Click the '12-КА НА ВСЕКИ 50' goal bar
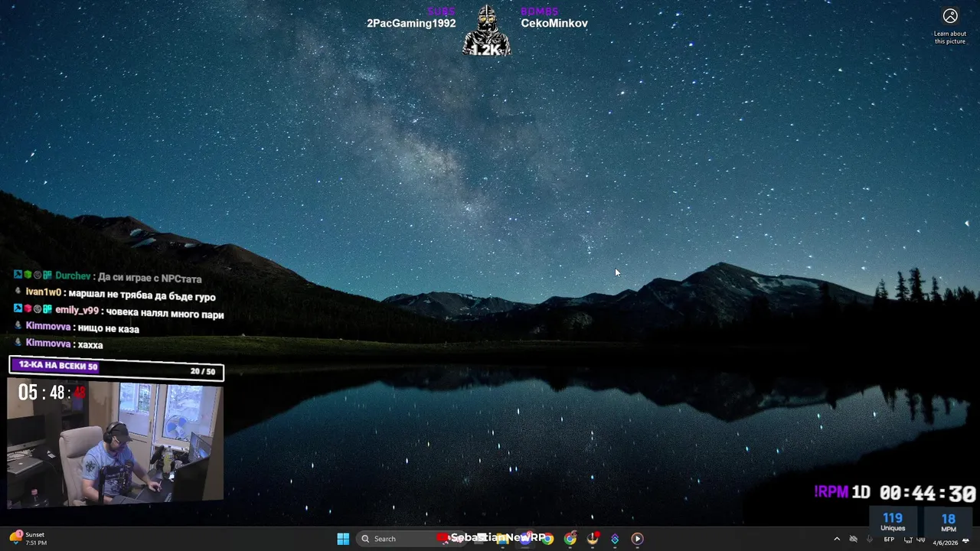This screenshot has width=980, height=551. (x=116, y=367)
